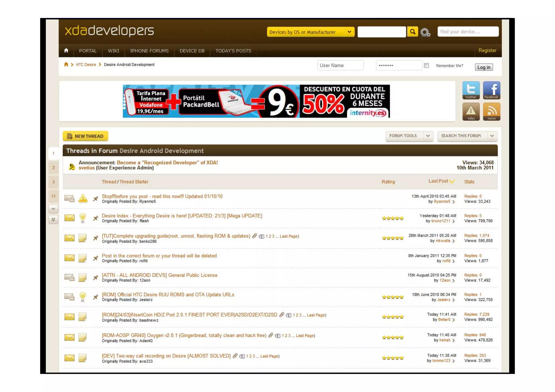This screenshot has height=392, width=555.
Task: Click the xda developers logo
Action: point(109,31)
